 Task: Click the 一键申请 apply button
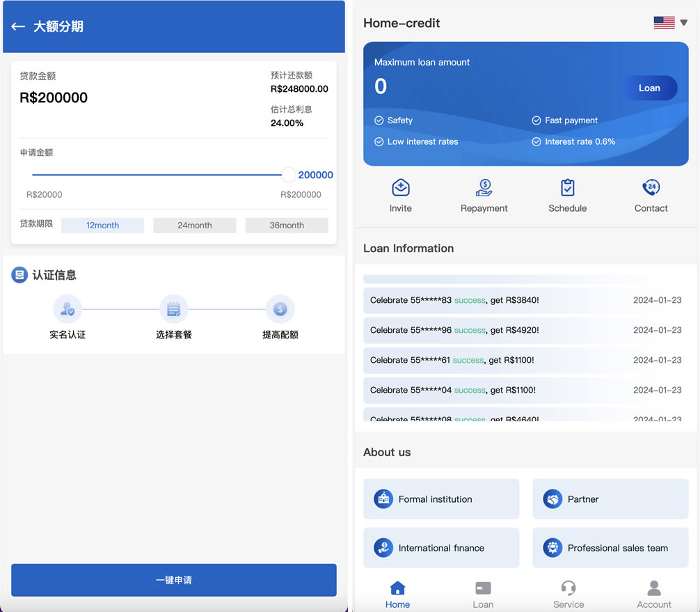pyautogui.click(x=173, y=580)
